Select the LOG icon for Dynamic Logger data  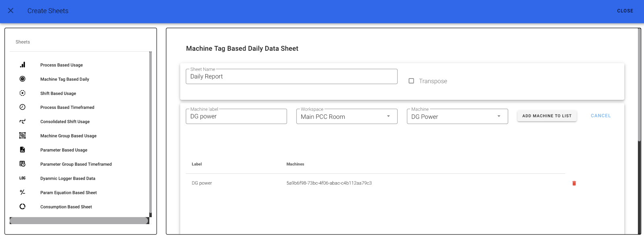point(22,178)
